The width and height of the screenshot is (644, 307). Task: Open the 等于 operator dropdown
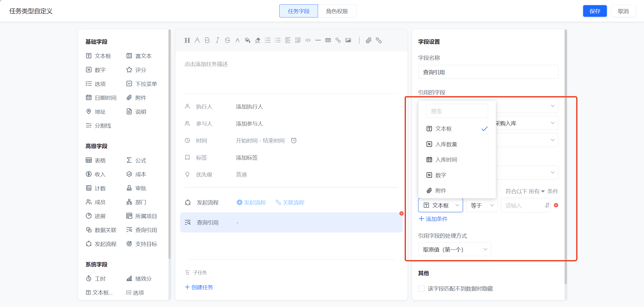[482, 205]
